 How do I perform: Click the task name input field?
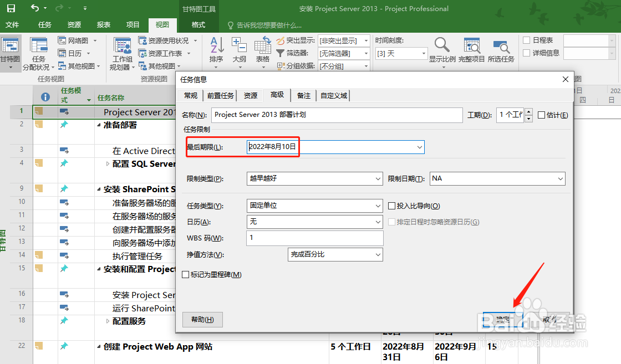(337, 115)
